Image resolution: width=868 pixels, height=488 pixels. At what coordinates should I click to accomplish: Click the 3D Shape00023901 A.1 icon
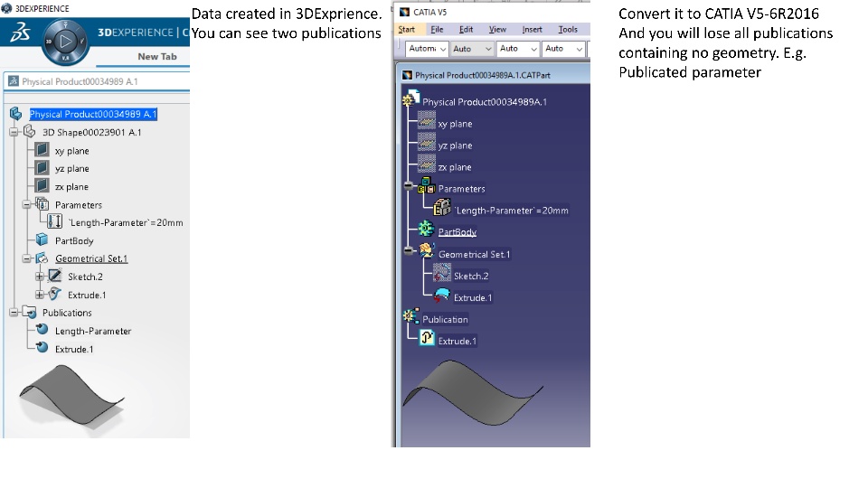coord(30,132)
